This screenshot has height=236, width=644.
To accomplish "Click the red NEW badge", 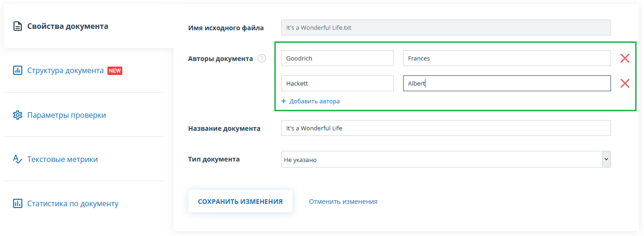I will pyautogui.click(x=115, y=71).
